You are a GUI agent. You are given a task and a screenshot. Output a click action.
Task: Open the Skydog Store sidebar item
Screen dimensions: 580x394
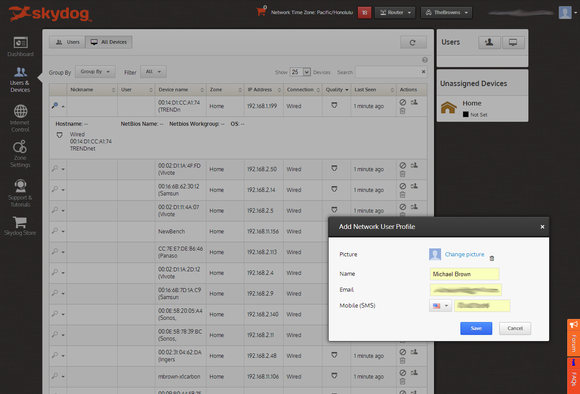point(20,226)
